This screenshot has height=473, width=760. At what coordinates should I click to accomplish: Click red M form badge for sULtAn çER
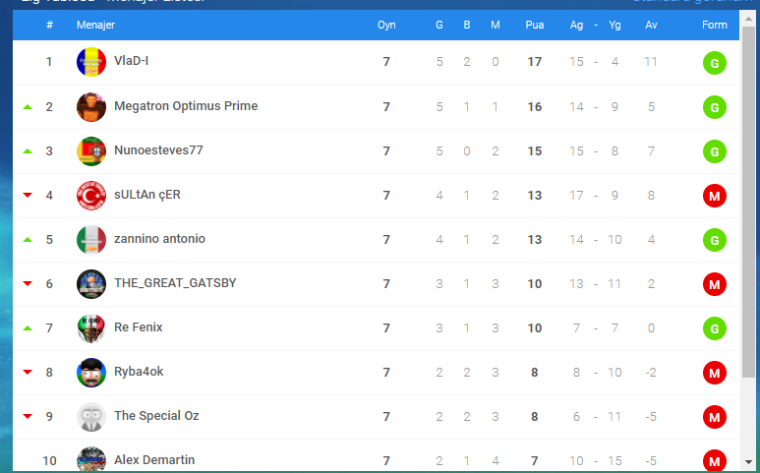click(714, 196)
